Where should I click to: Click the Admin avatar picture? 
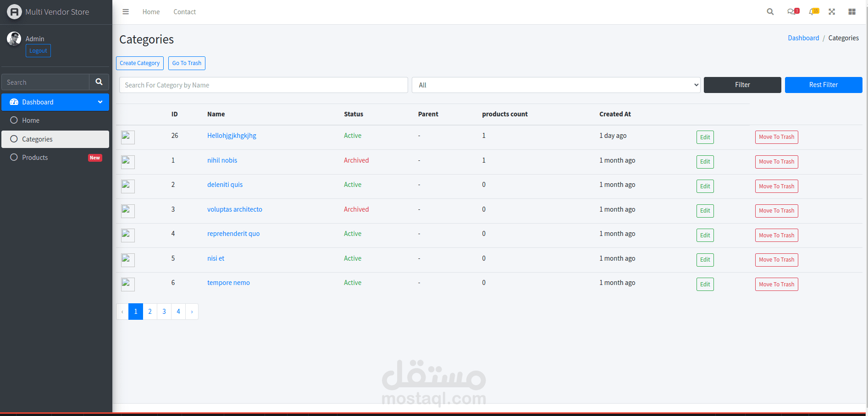14,39
